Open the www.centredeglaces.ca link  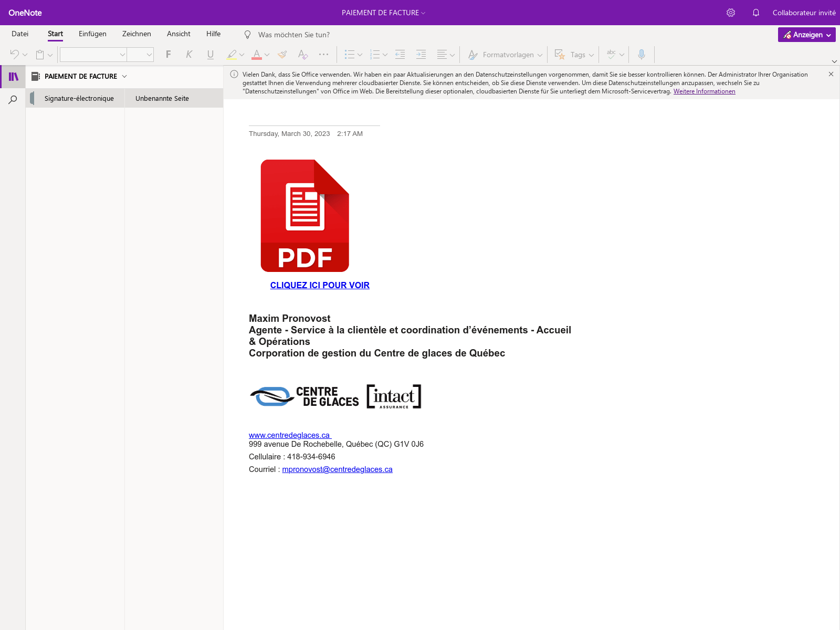click(x=289, y=435)
